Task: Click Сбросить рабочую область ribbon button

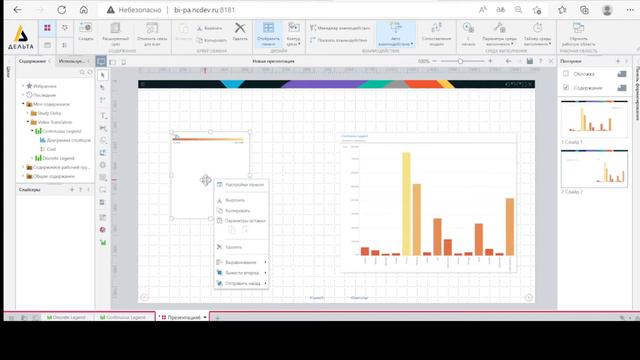Action: [578, 33]
